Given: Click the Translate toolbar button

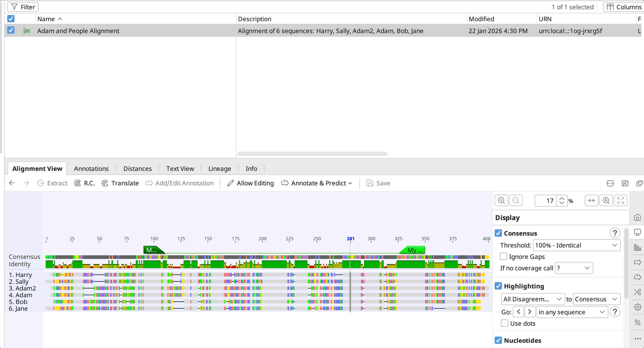Looking at the screenshot, I should pos(120,183).
